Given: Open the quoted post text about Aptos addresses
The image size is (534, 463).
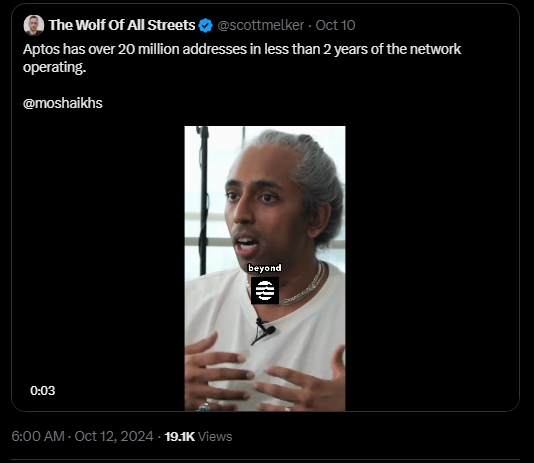Looking at the screenshot, I should (x=242, y=58).
